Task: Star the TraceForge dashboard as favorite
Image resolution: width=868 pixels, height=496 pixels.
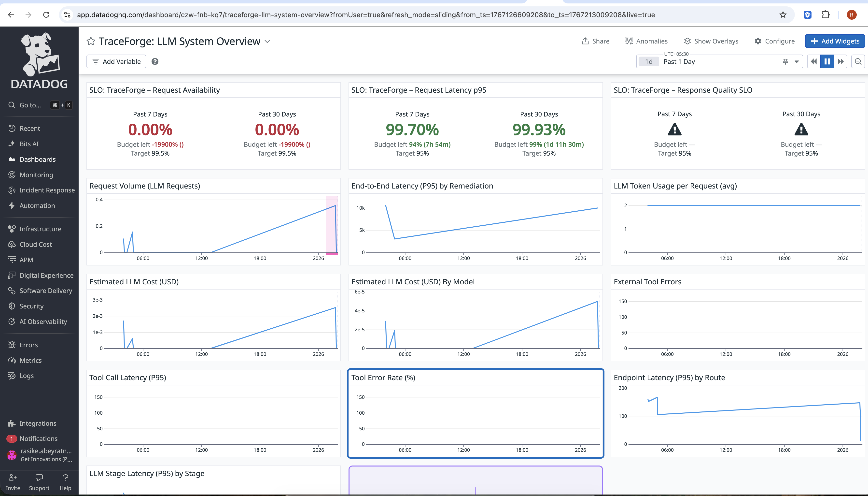Action: coord(91,41)
